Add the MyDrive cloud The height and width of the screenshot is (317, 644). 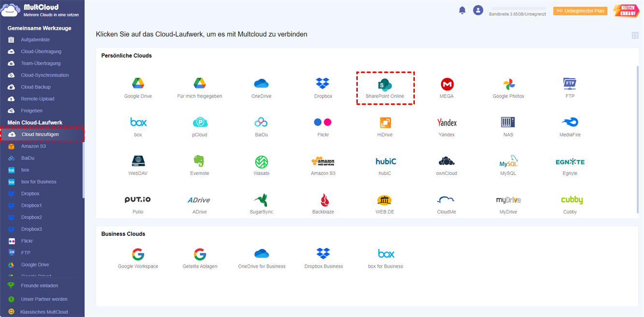coord(508,204)
